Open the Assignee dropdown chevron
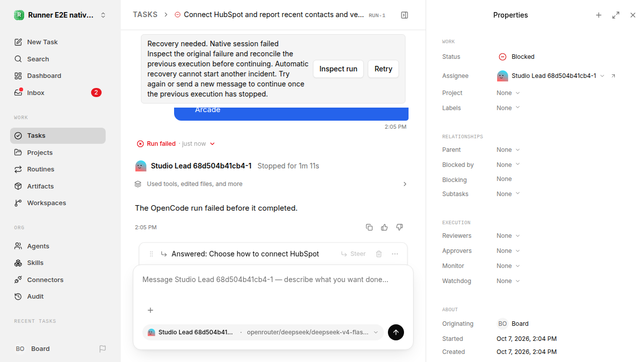Viewport: 644px width, 362px height. 602,76
